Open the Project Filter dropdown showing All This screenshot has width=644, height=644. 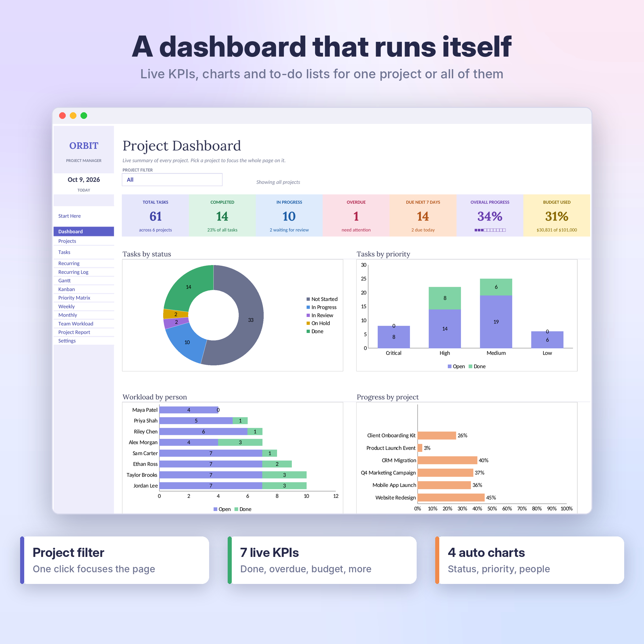[x=172, y=180]
